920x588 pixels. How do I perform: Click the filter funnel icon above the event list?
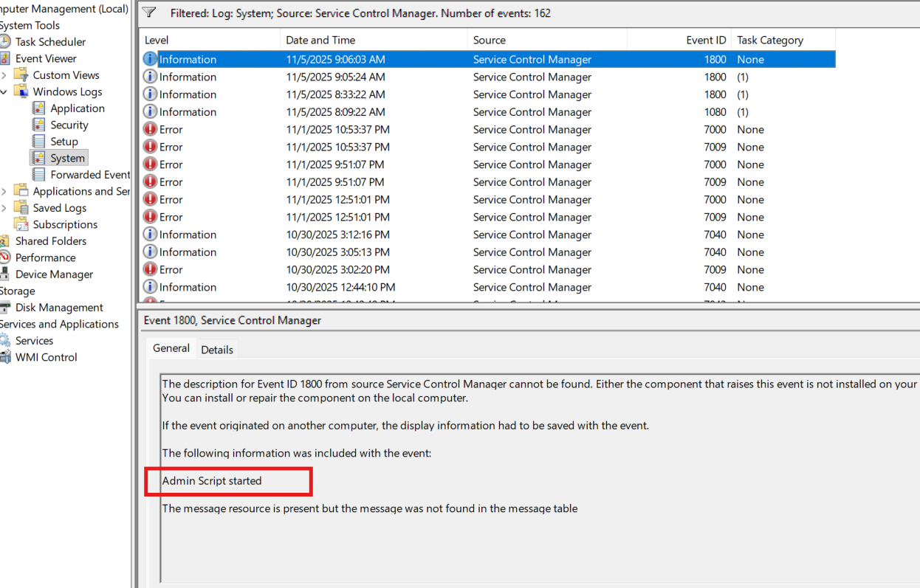coord(149,13)
